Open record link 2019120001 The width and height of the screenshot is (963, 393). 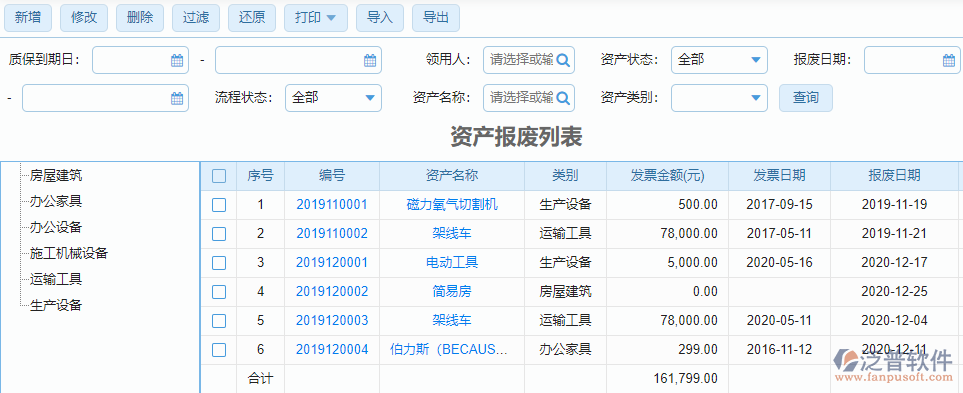pyautogui.click(x=332, y=263)
